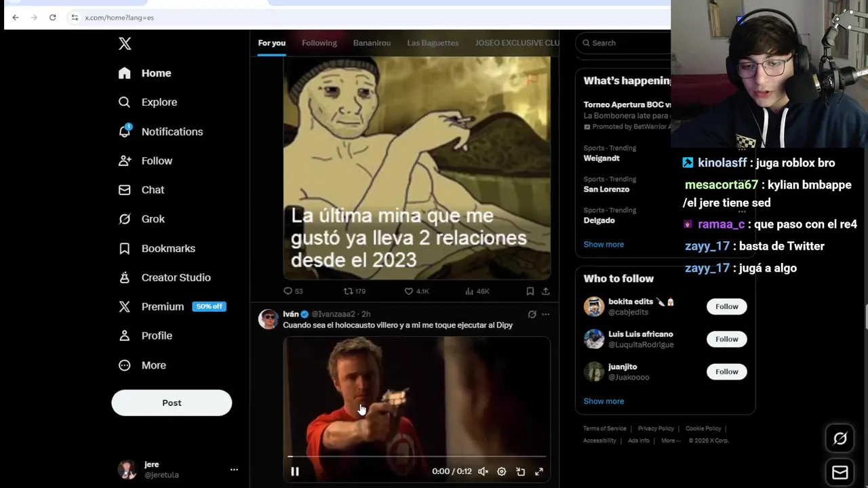
Task: Reply to the meme post with 53 comments
Action: click(293, 291)
